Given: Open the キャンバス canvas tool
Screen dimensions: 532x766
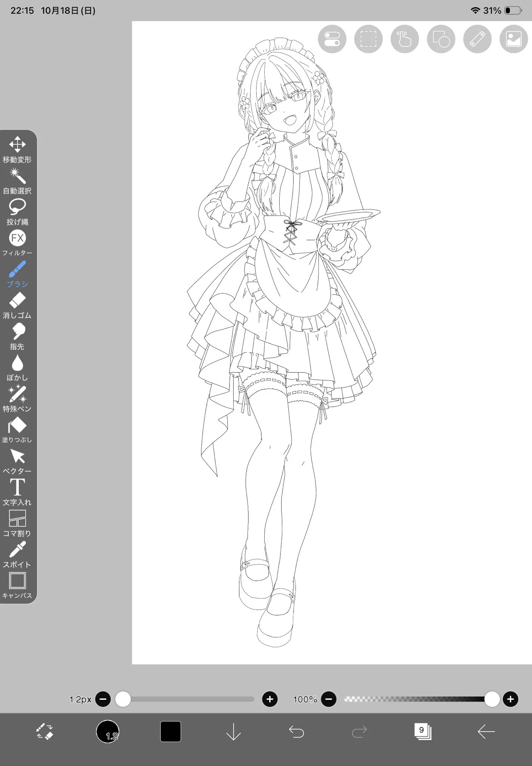Looking at the screenshot, I should click(x=17, y=586).
